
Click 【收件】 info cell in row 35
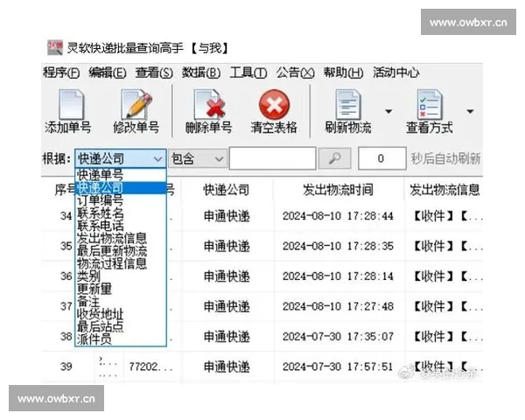click(x=446, y=246)
